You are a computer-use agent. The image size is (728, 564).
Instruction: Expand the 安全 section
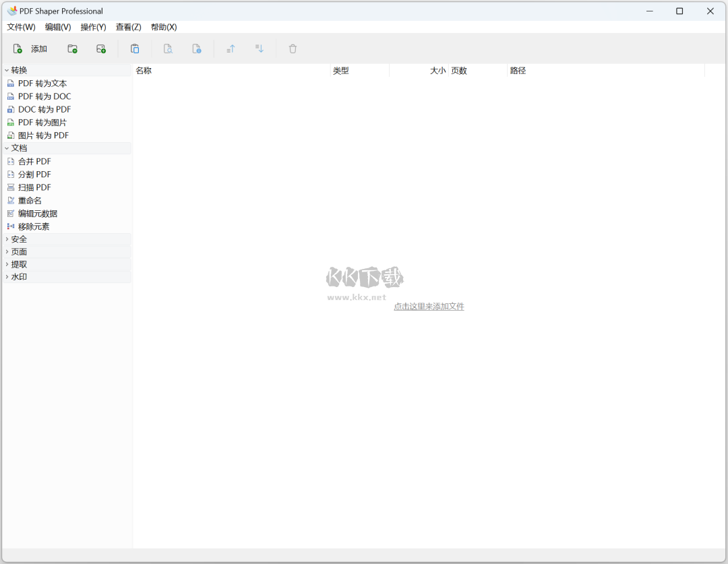pos(18,239)
